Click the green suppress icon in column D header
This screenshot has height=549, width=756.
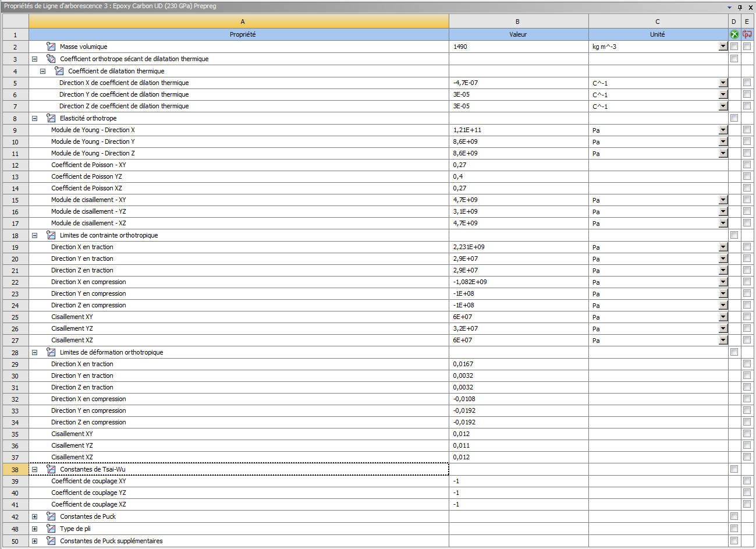click(734, 34)
